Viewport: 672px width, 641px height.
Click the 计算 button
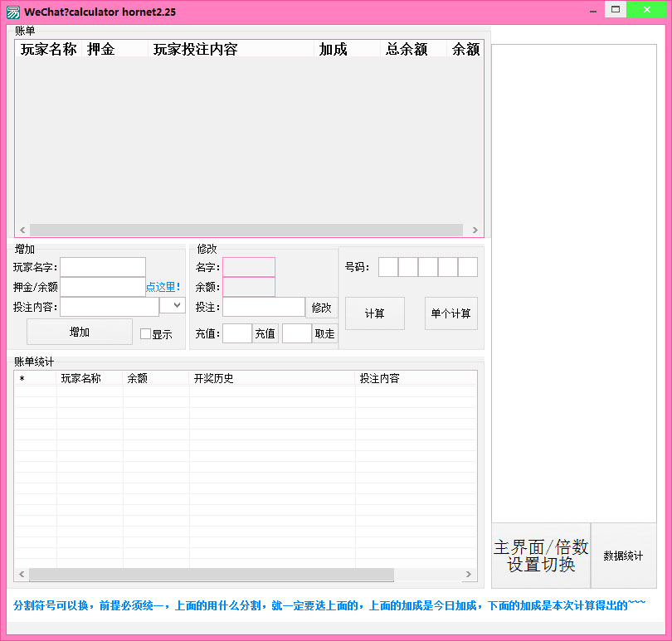click(374, 313)
